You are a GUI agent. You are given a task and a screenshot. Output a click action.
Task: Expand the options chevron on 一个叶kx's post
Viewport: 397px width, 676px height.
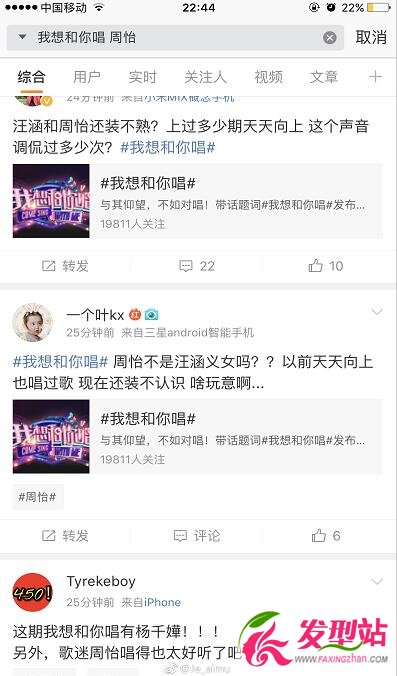[377, 311]
